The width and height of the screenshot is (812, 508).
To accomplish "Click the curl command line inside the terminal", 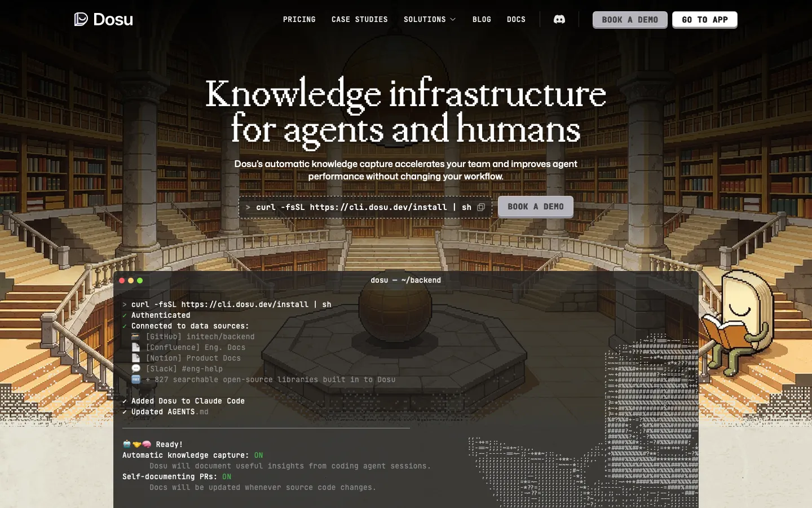I will (x=227, y=304).
